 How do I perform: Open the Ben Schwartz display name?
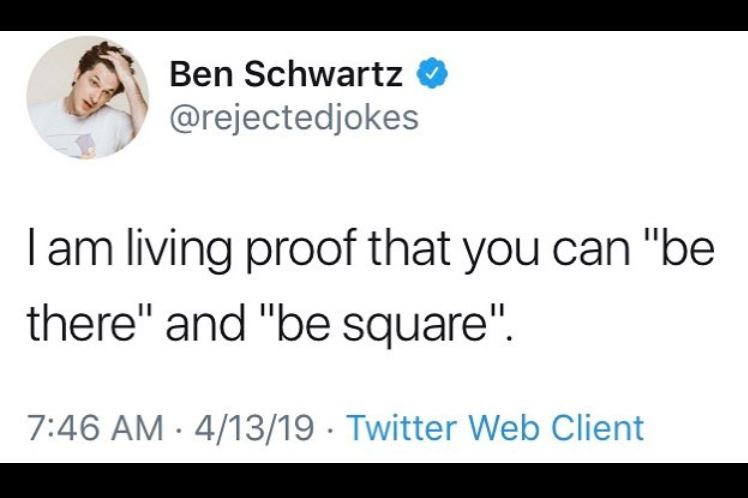286,74
